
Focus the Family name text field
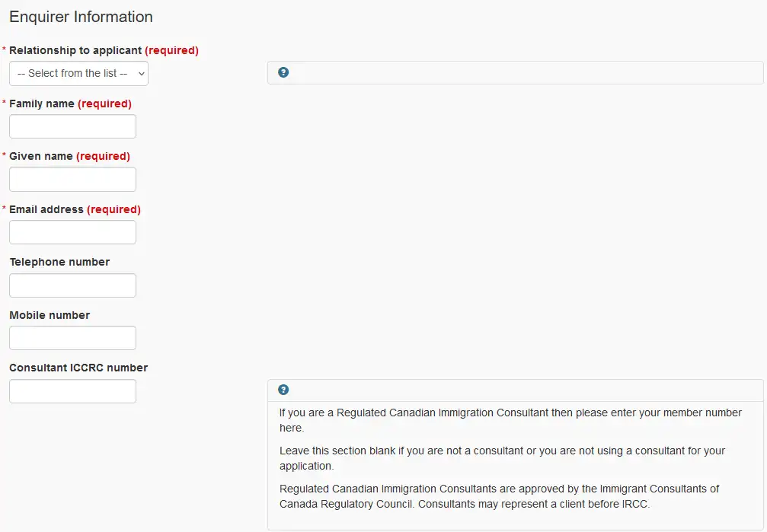pyautogui.click(x=72, y=126)
